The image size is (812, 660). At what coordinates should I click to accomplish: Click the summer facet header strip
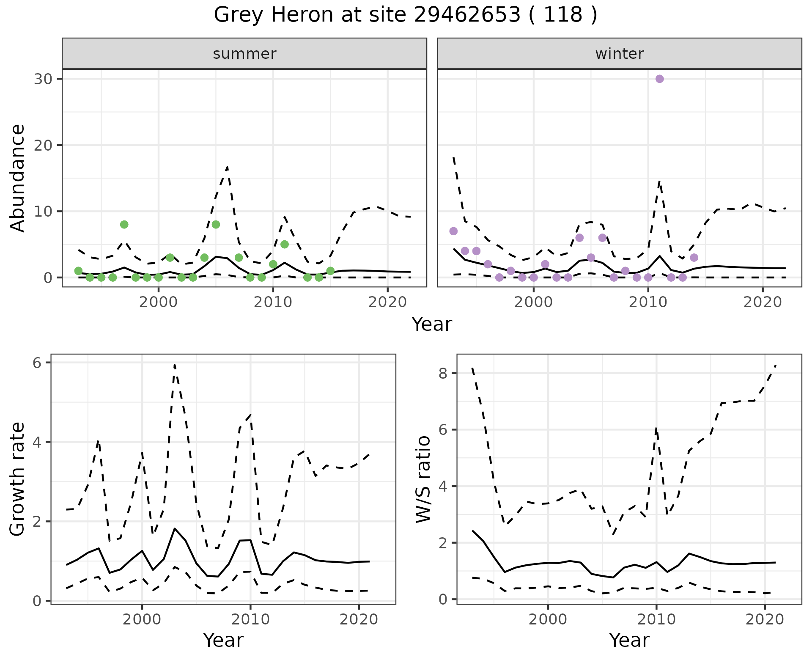[244, 54]
